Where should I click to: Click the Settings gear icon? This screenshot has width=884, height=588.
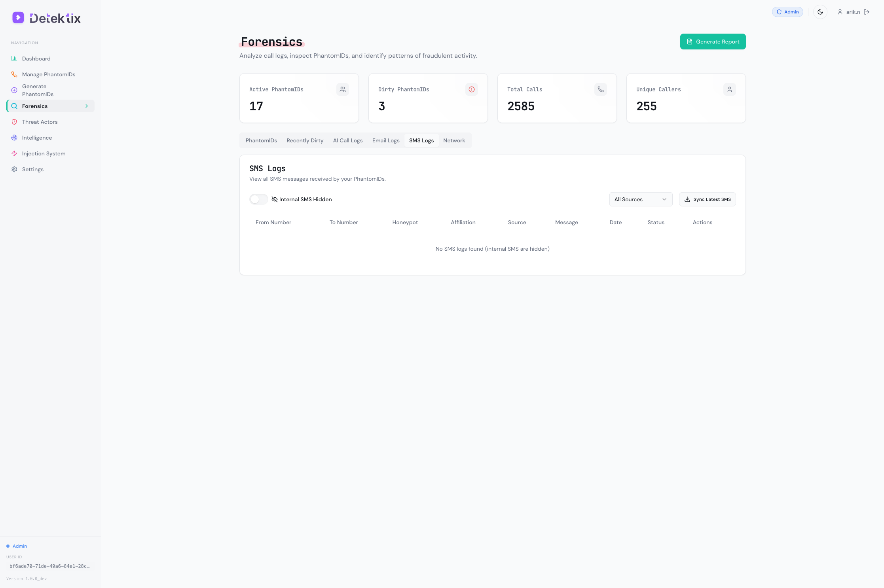(14, 169)
